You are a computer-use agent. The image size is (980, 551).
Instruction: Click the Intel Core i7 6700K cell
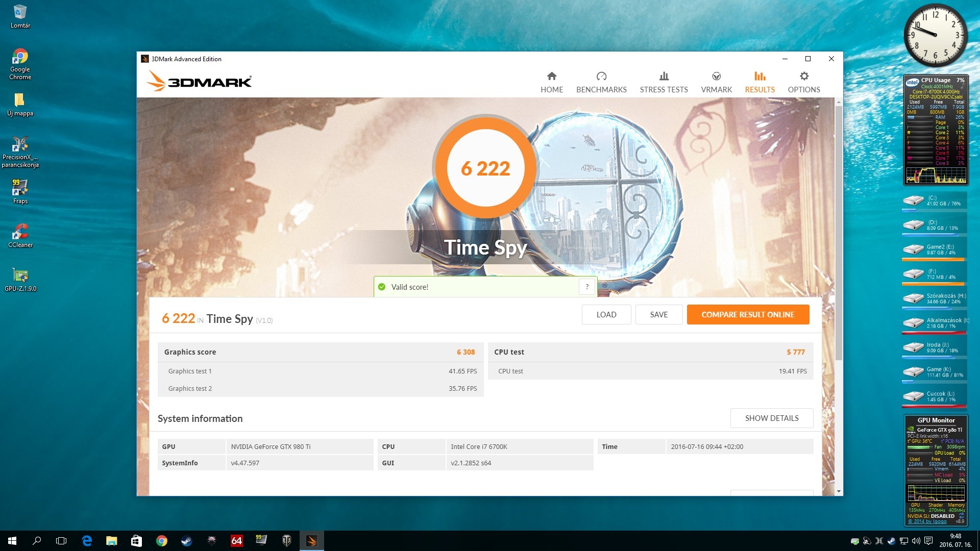(x=520, y=446)
